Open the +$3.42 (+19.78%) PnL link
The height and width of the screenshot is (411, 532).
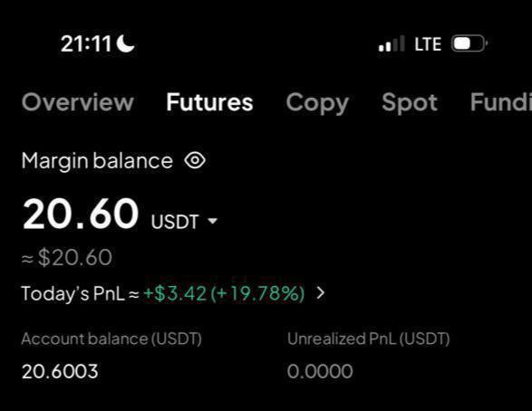point(224,293)
